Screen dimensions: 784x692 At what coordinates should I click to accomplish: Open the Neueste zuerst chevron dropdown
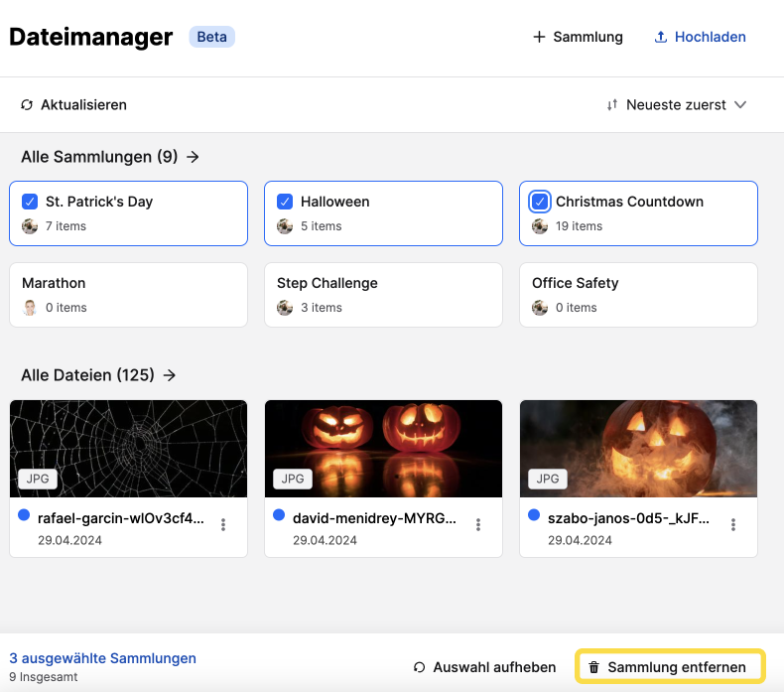click(x=740, y=104)
